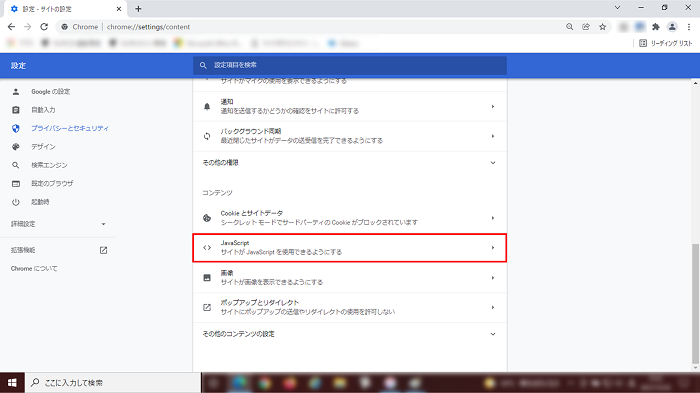This screenshot has height=393, width=700.
Task: Click the reload page icon
Action: (44, 27)
